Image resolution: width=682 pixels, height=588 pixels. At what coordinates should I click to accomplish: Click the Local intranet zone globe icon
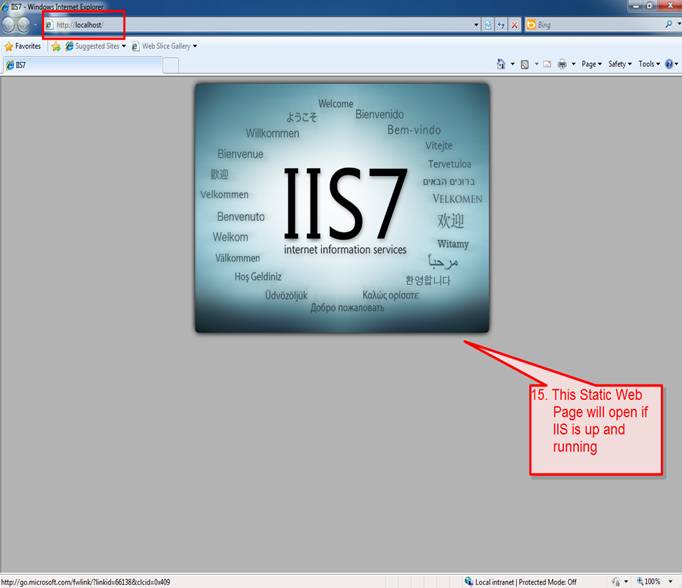point(468,581)
